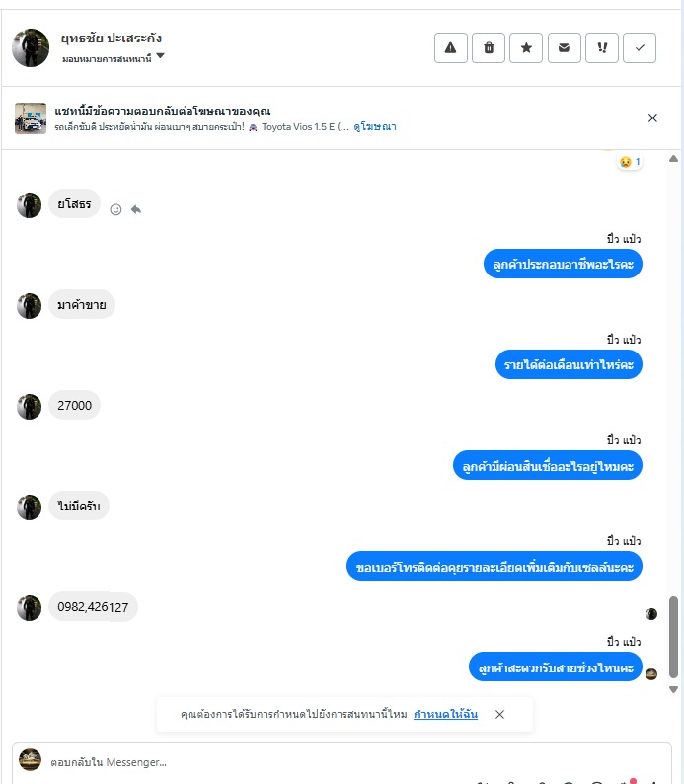
Task: Mark conversation done with checkmark button
Action: pos(640,48)
